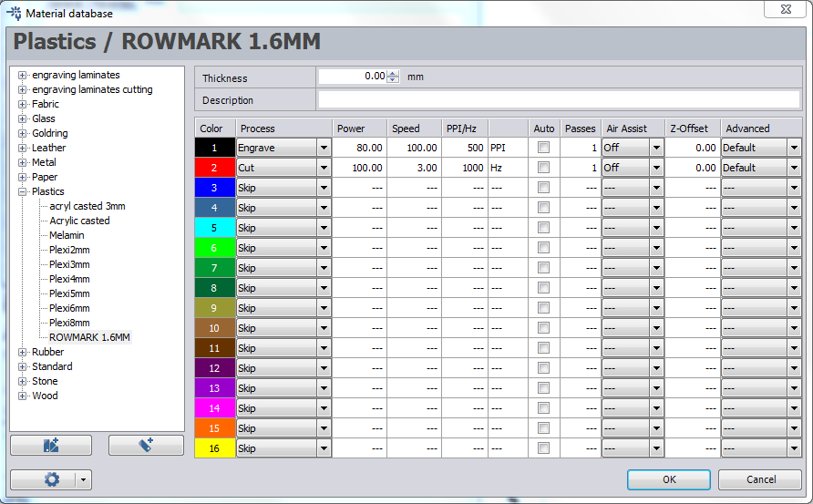Image resolution: width=813 pixels, height=504 pixels.
Task: Click the yellow color 16 swatch
Action: [215, 448]
